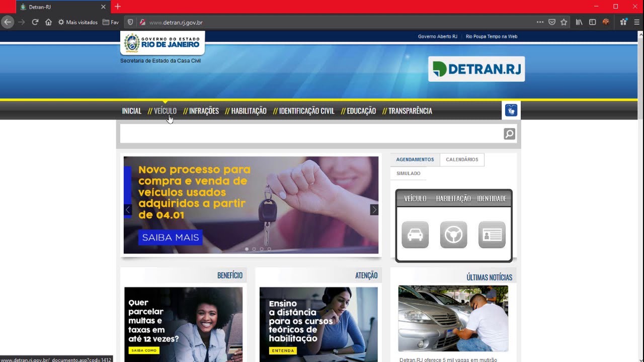The image size is (644, 362).
Task: Click the car icon for Veículo scheduling
Action: tap(415, 235)
